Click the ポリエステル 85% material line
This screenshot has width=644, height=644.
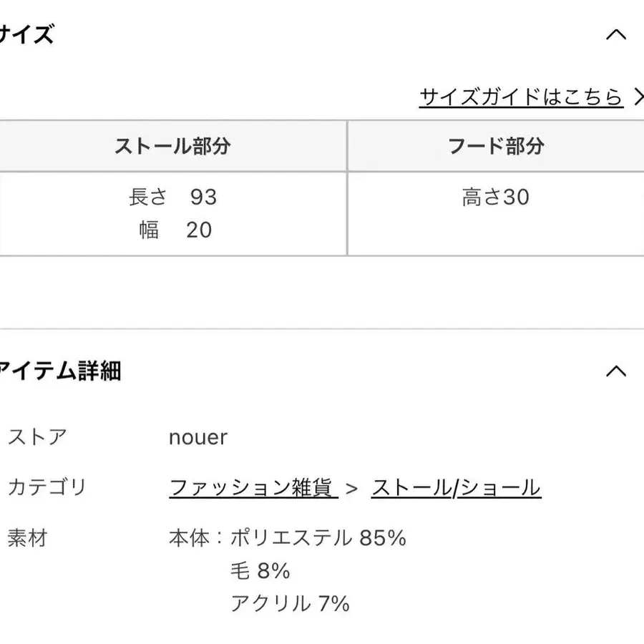(317, 537)
